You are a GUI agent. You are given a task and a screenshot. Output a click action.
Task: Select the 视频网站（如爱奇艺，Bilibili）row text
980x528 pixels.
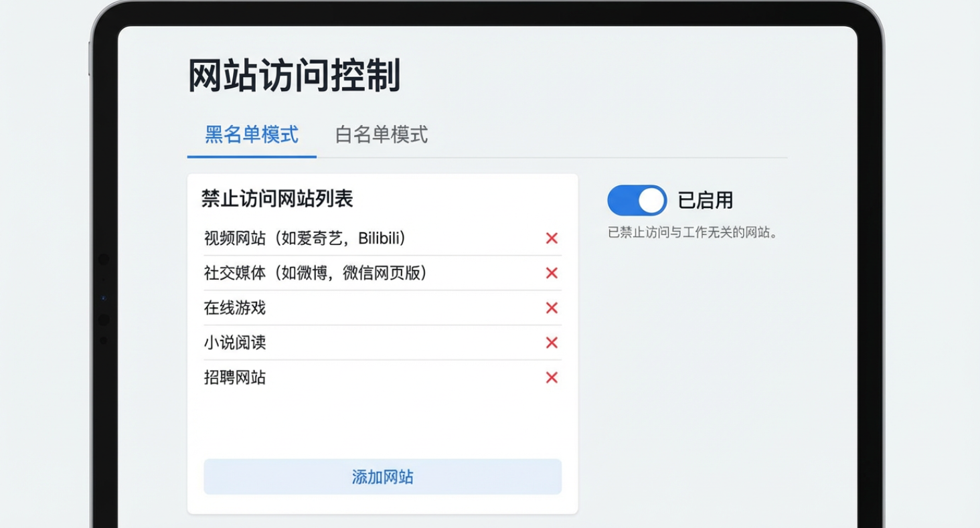pyautogui.click(x=305, y=238)
